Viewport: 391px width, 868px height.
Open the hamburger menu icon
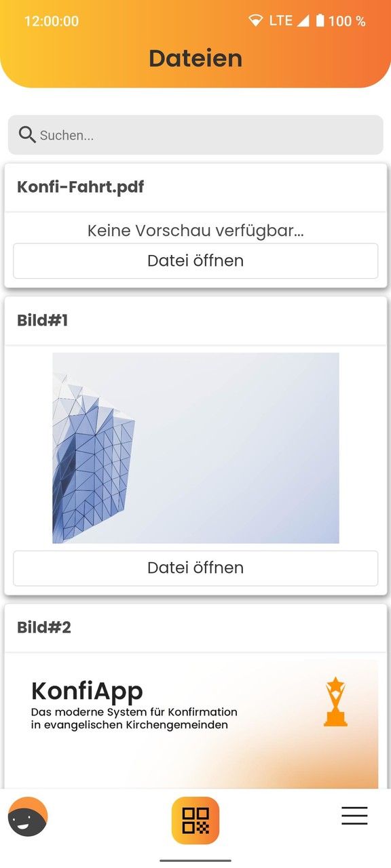pos(354,815)
